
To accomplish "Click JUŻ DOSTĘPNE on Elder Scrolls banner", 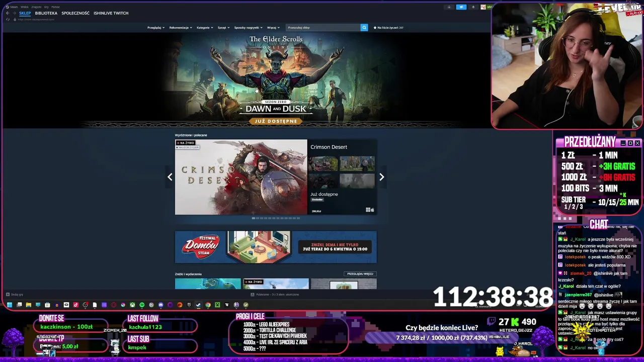I will (276, 121).
